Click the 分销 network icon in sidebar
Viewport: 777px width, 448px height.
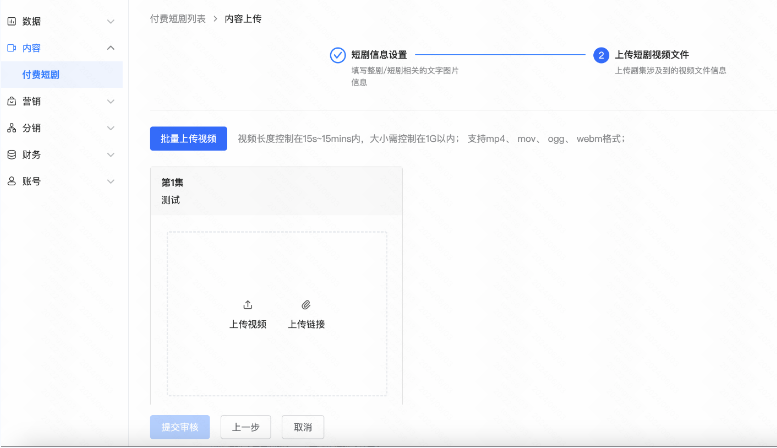click(11, 128)
